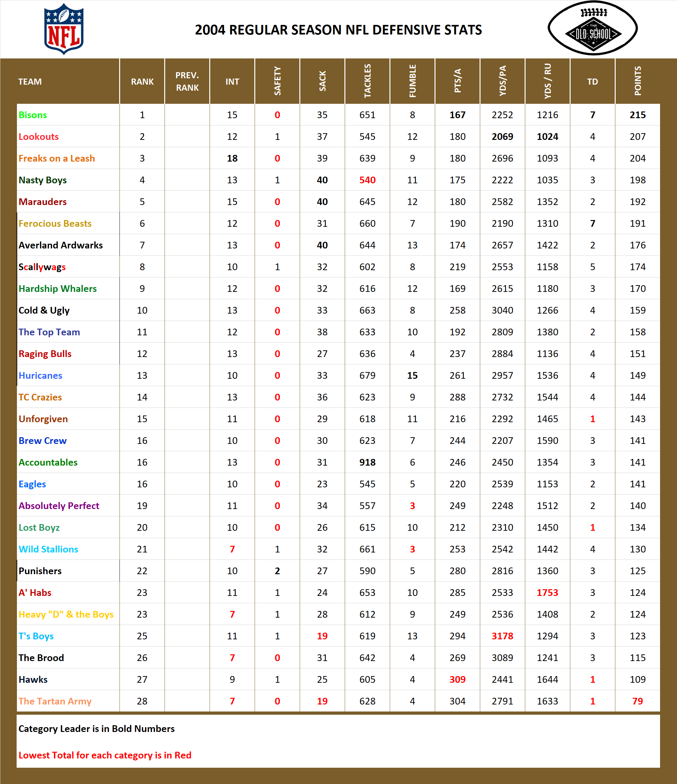Select the safety value of 1 for Lookouts

coord(277,137)
